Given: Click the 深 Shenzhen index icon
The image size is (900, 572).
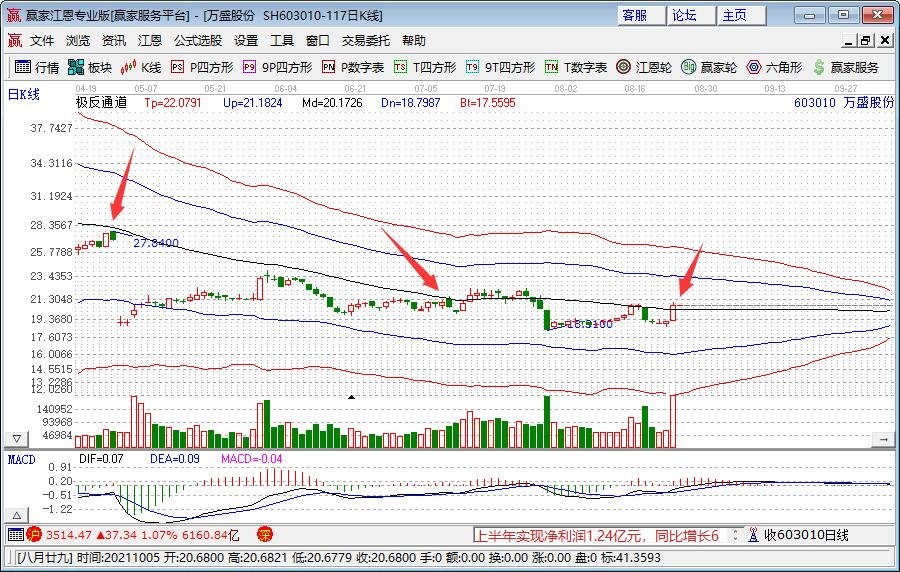Looking at the screenshot, I should click(x=265, y=535).
